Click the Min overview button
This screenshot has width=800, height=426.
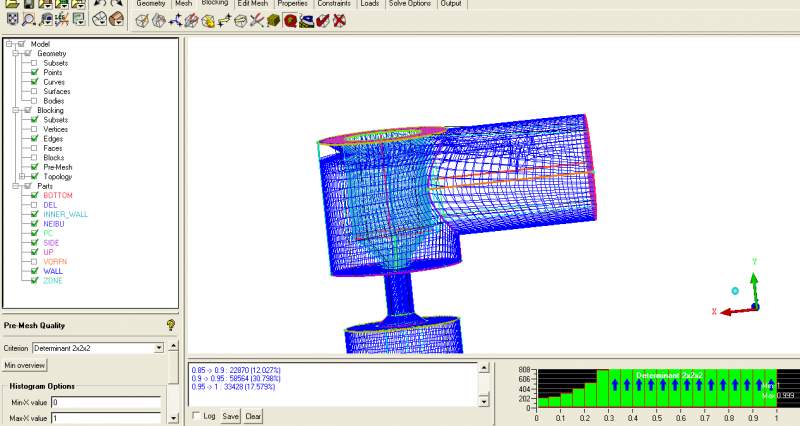(24, 365)
